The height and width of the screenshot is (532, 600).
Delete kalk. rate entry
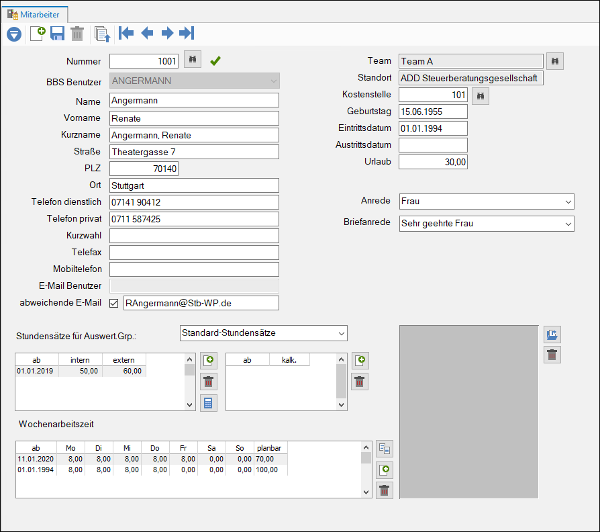(x=360, y=382)
